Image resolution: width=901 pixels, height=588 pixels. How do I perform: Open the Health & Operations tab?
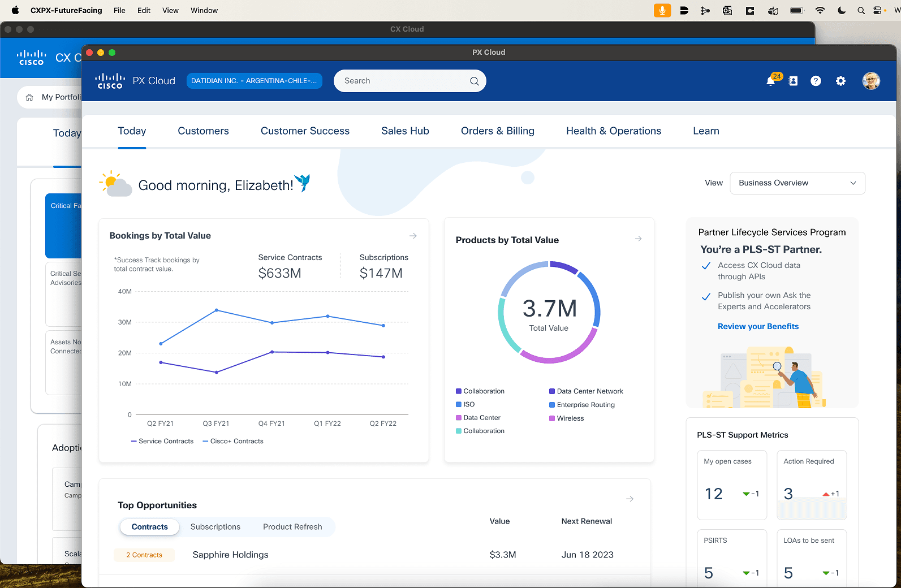[x=613, y=131]
